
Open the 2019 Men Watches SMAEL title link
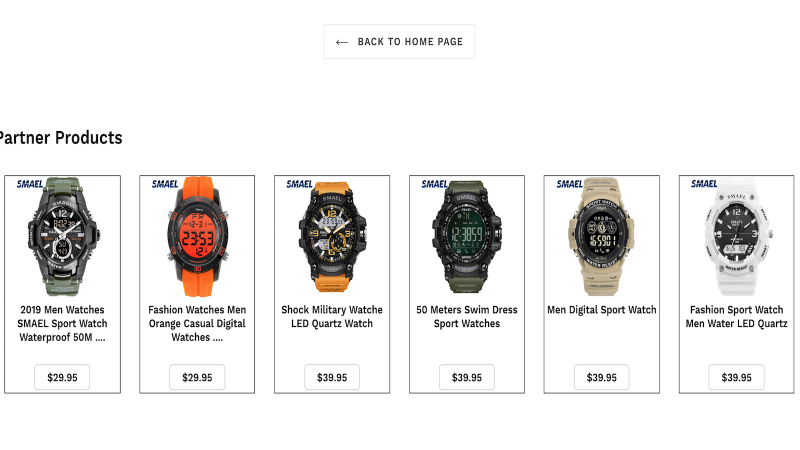coord(62,323)
